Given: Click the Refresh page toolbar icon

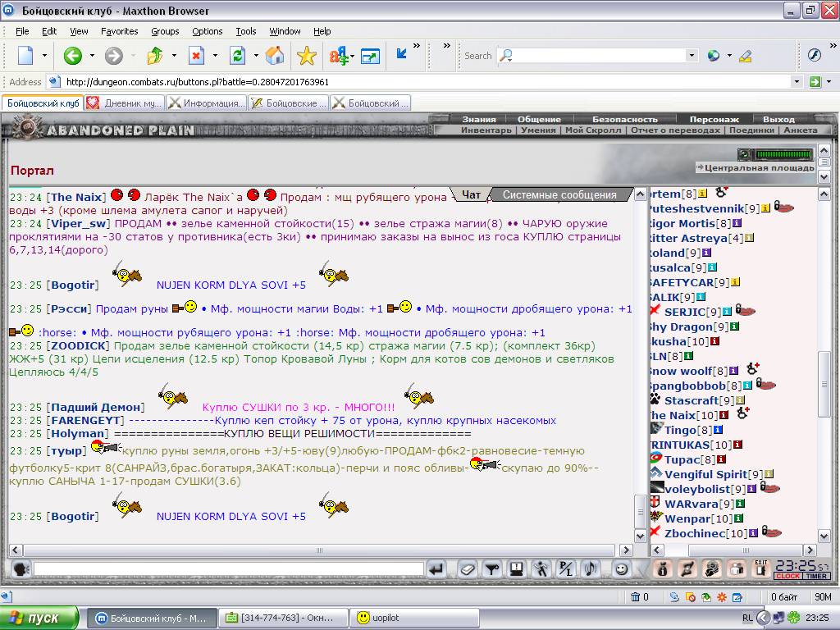Looking at the screenshot, I should click(x=237, y=56).
